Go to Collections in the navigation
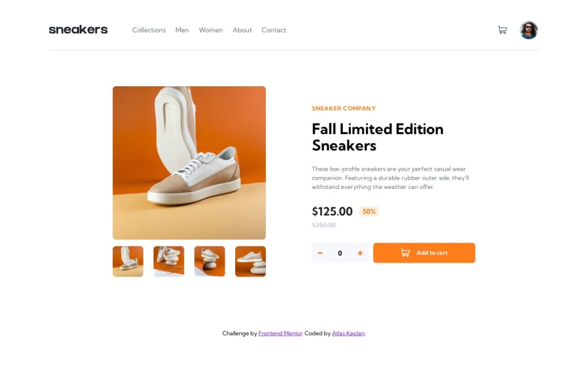588x368 pixels. pyautogui.click(x=149, y=30)
